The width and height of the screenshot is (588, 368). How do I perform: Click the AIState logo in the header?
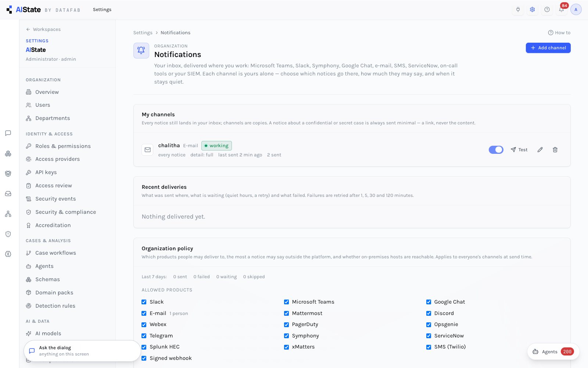(24, 10)
